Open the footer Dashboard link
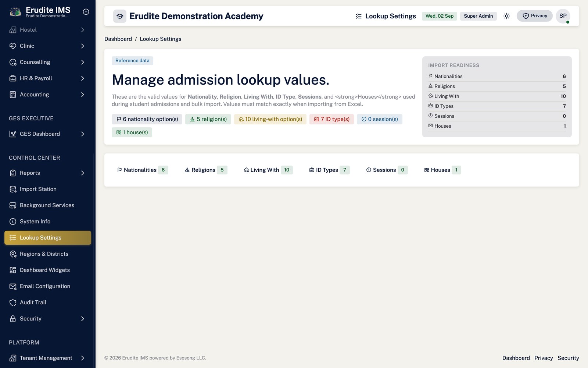The width and height of the screenshot is (588, 368). click(x=516, y=358)
